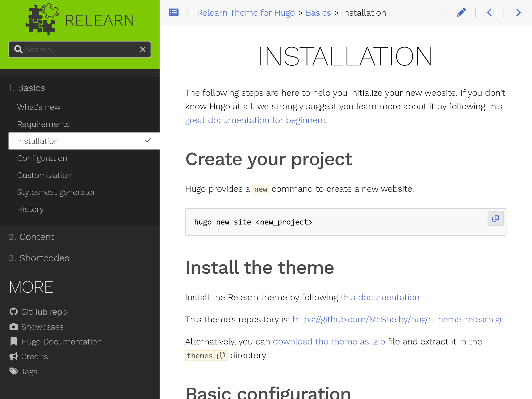Open the table of contents icon
The height and width of the screenshot is (399, 532).
coord(173,12)
